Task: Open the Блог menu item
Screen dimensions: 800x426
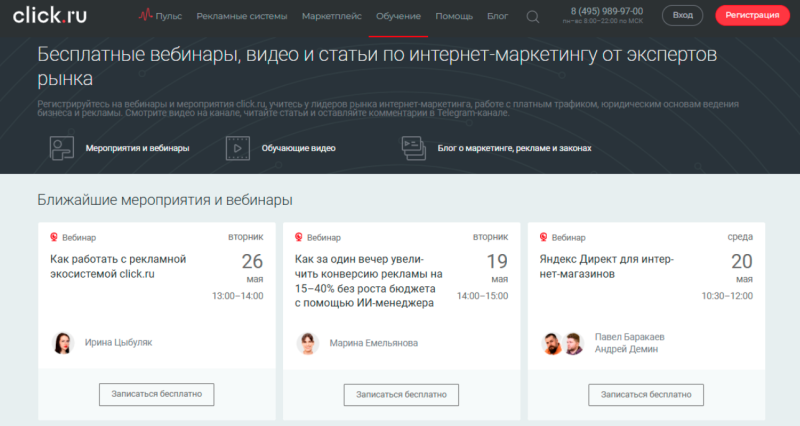Action: 497,16
